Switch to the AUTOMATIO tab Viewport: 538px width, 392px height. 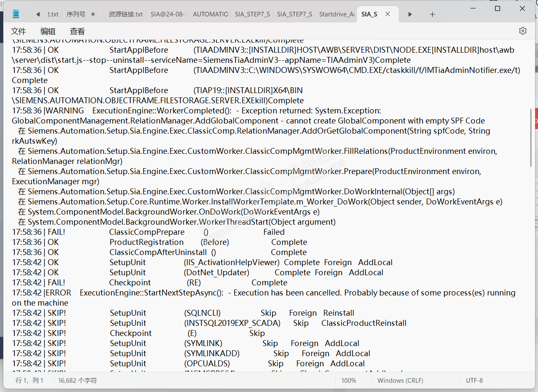[210, 14]
